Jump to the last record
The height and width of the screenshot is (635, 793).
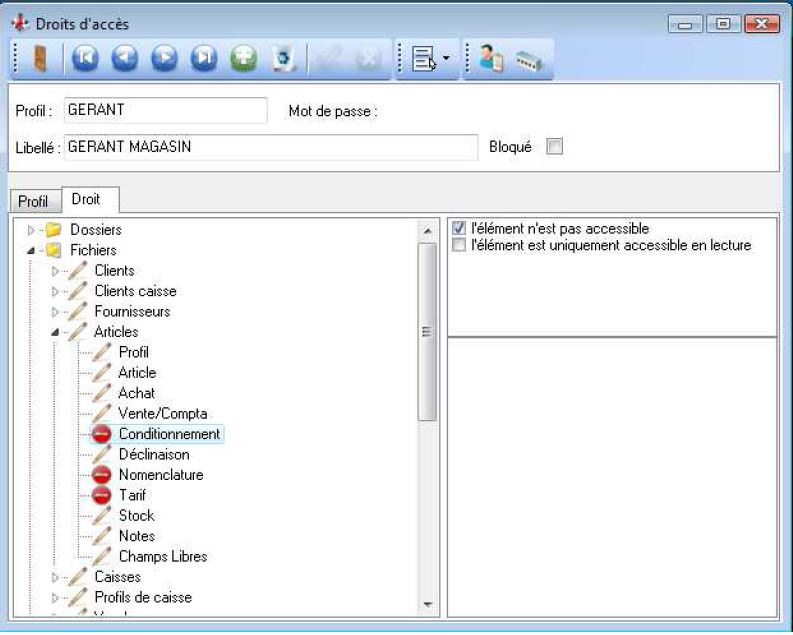[204, 60]
